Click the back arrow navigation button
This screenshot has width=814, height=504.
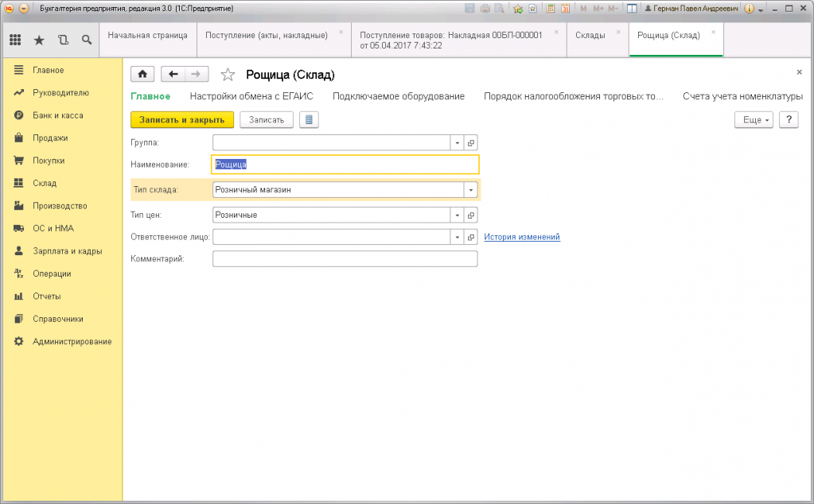point(173,74)
